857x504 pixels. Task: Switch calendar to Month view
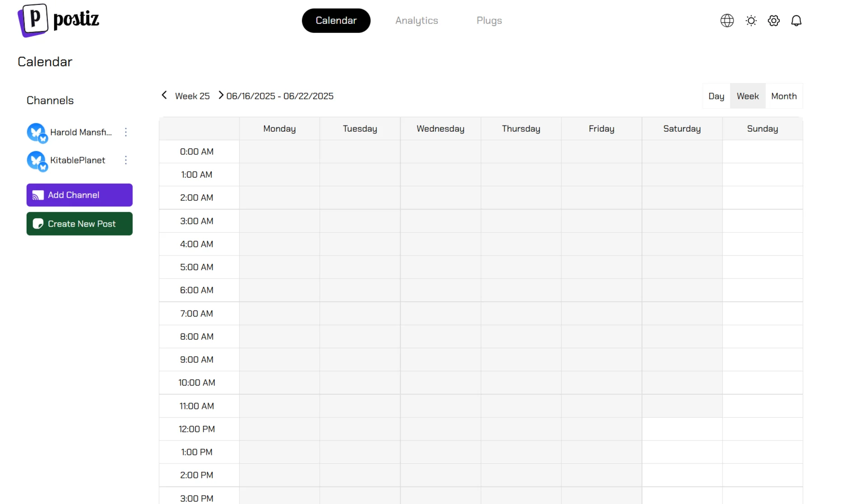click(783, 96)
